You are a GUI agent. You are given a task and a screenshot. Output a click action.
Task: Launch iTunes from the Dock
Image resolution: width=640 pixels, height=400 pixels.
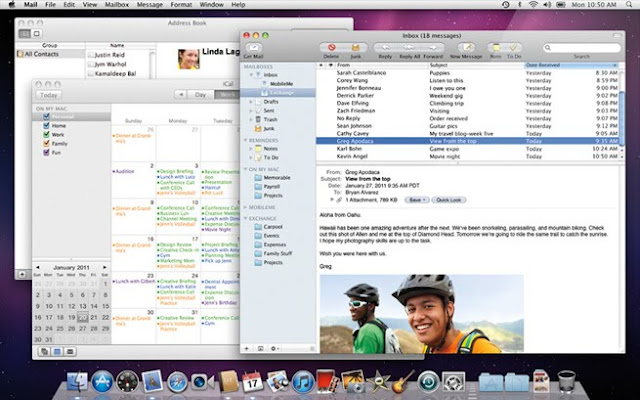point(303,382)
